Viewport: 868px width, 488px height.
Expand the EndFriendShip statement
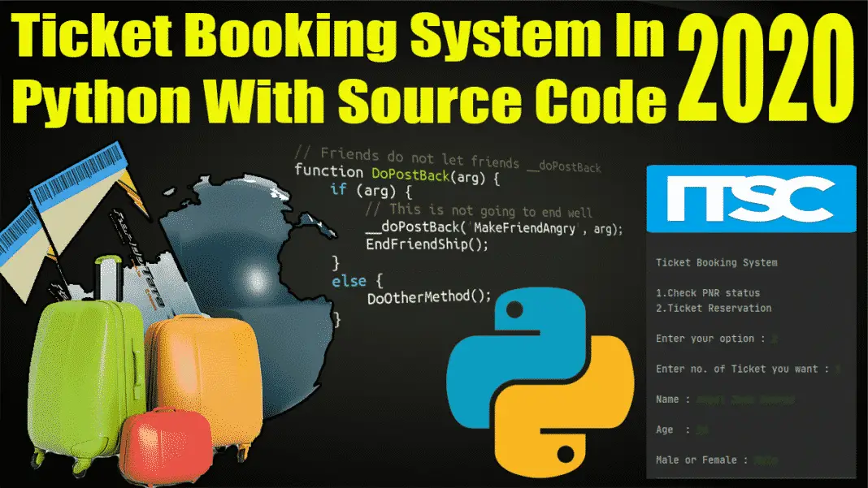(x=427, y=245)
